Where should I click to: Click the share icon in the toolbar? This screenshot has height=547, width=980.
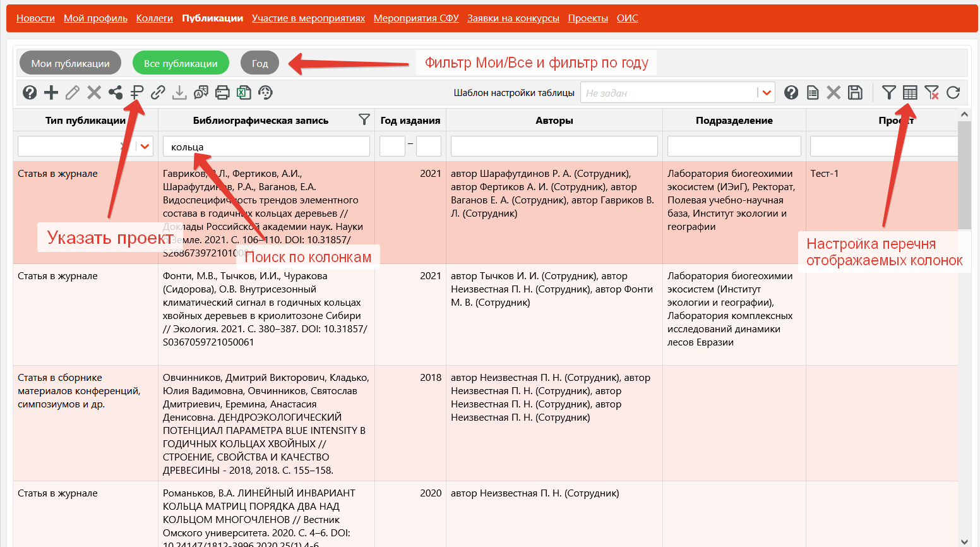point(116,93)
